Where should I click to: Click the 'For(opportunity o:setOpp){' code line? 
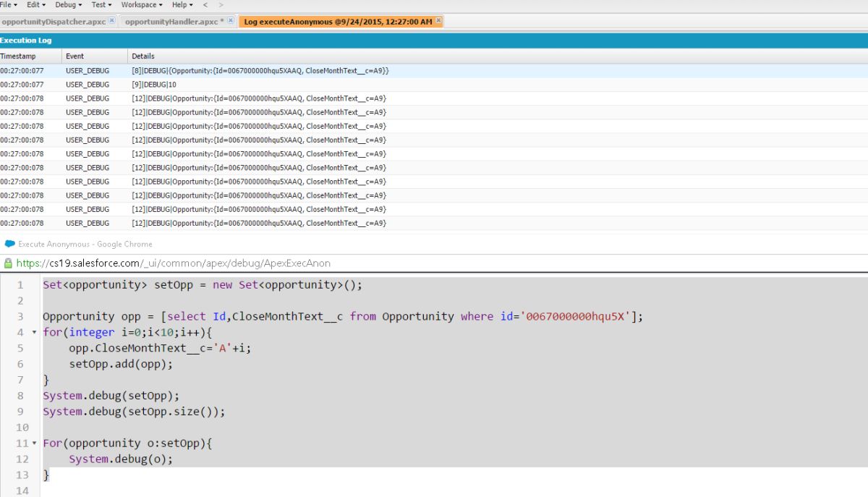[x=127, y=443]
